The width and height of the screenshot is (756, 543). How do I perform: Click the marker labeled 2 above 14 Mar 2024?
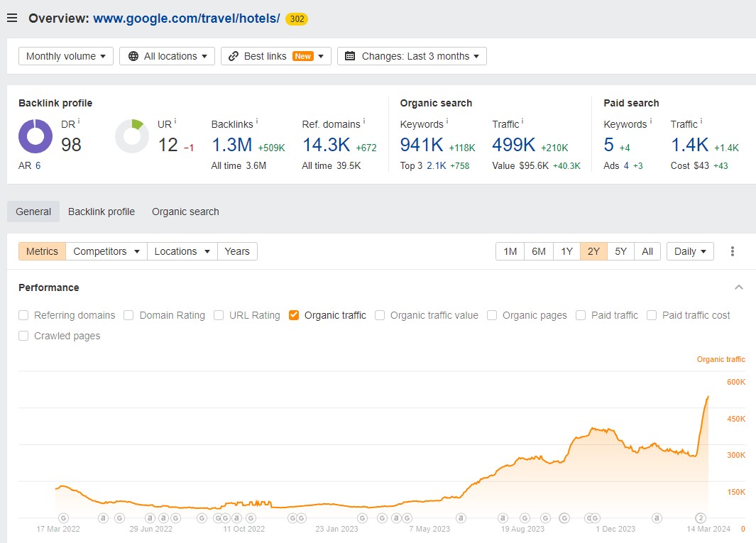pyautogui.click(x=701, y=518)
